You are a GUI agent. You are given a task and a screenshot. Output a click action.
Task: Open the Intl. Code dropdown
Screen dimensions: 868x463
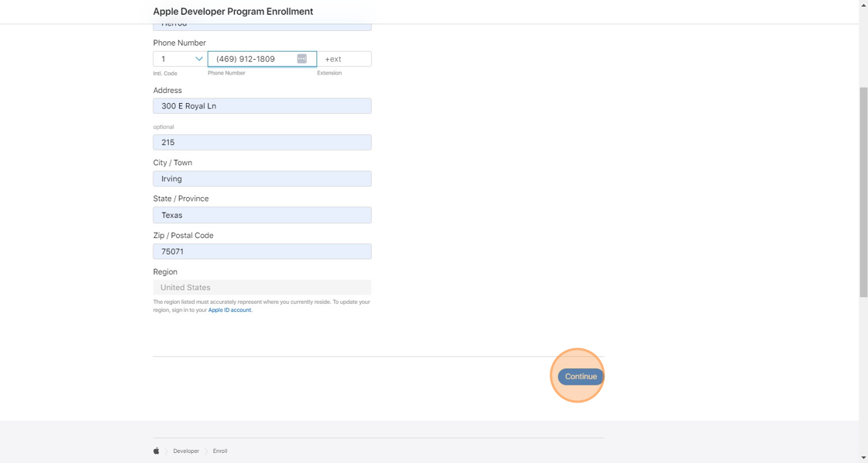pyautogui.click(x=180, y=59)
